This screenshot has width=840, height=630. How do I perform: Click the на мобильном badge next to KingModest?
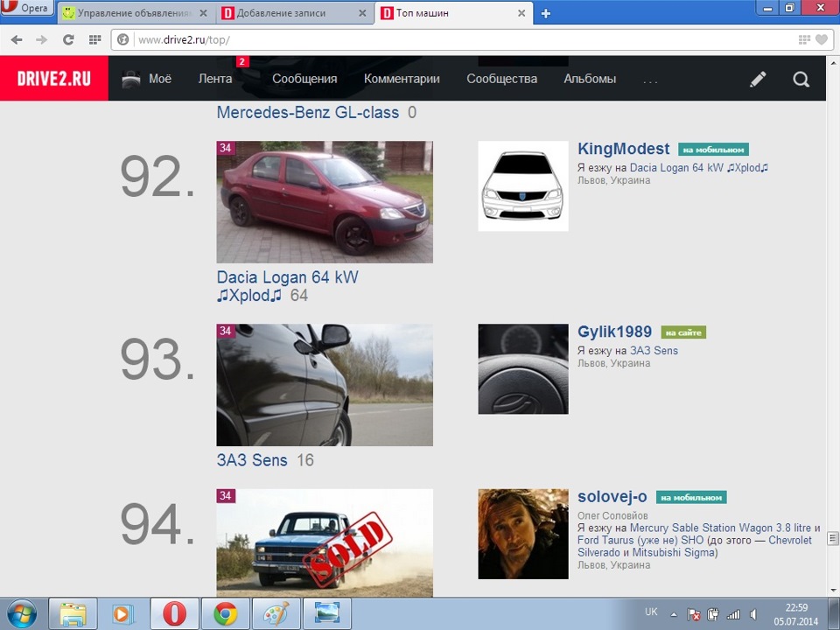pyautogui.click(x=714, y=150)
